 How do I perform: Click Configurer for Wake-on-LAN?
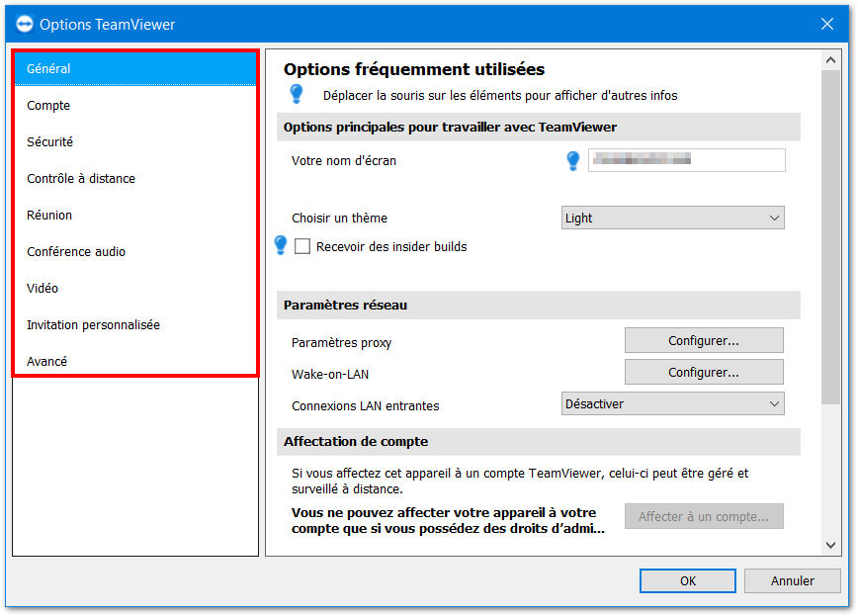[x=704, y=373]
